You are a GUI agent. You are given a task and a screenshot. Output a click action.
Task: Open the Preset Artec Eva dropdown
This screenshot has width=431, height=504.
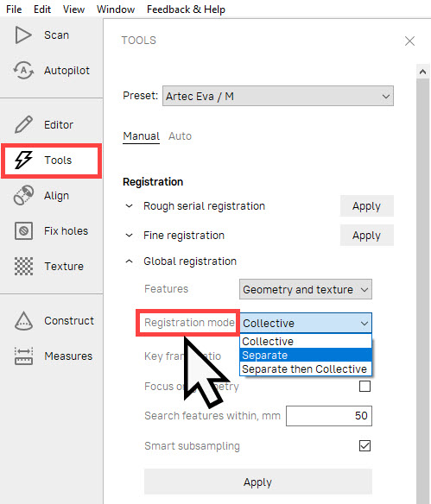[x=278, y=96]
